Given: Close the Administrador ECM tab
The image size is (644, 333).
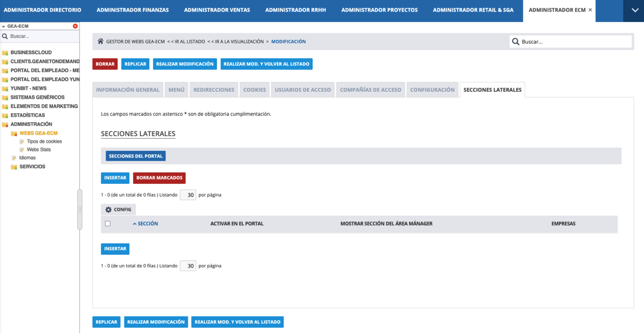Looking at the screenshot, I should point(590,10).
